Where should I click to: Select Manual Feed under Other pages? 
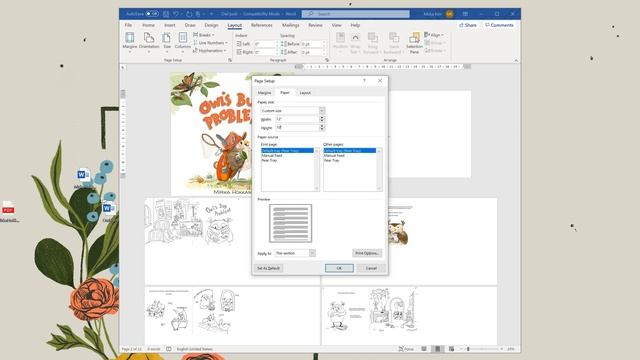350,156
